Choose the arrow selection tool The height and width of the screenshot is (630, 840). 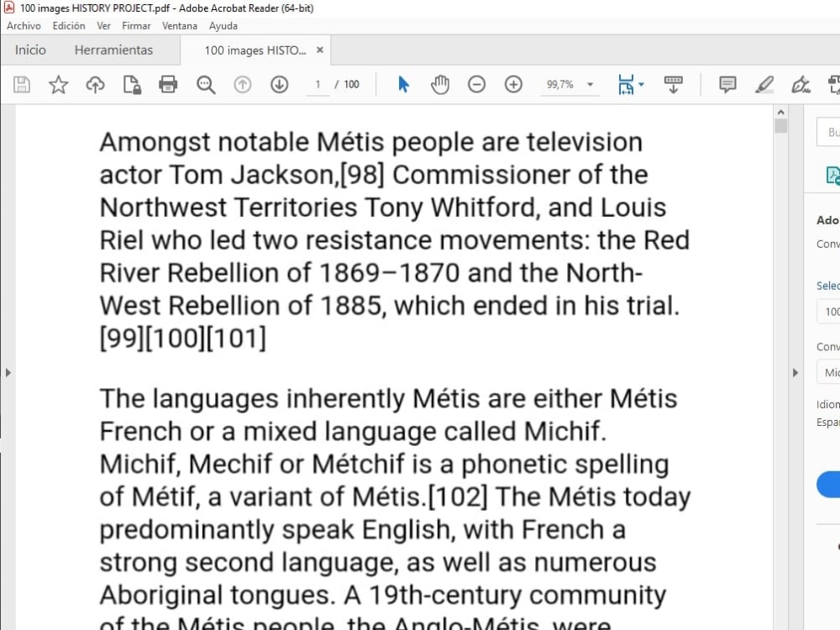click(x=403, y=85)
